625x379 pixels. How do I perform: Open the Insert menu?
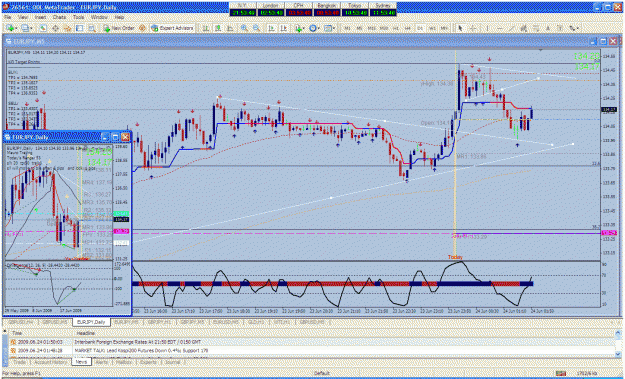pos(40,18)
